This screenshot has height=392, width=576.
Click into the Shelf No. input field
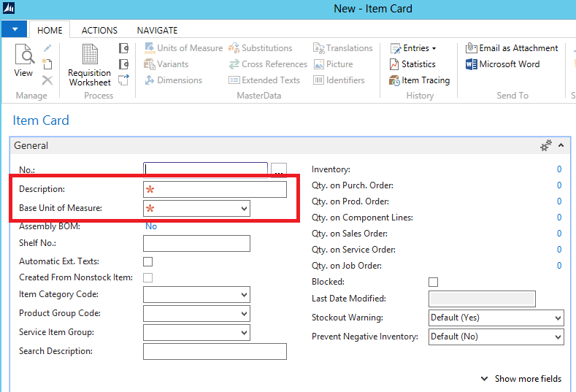[x=196, y=244]
